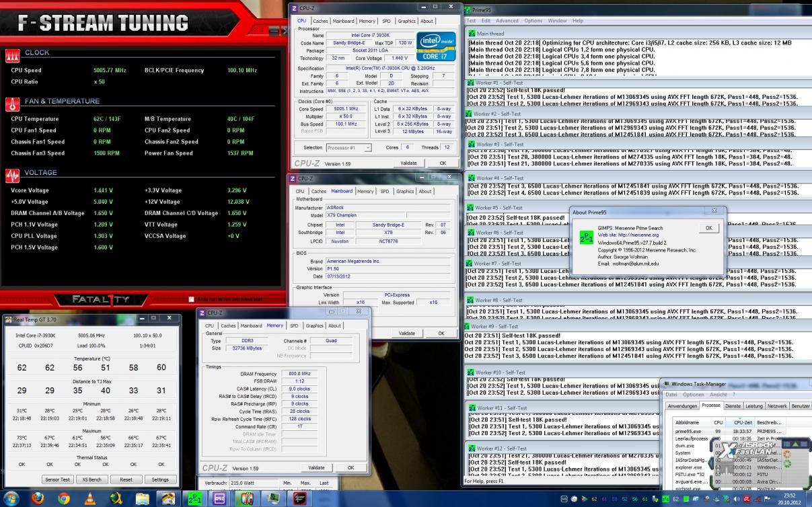Click the Windows Start orb
The image size is (812, 507).
coord(11,498)
